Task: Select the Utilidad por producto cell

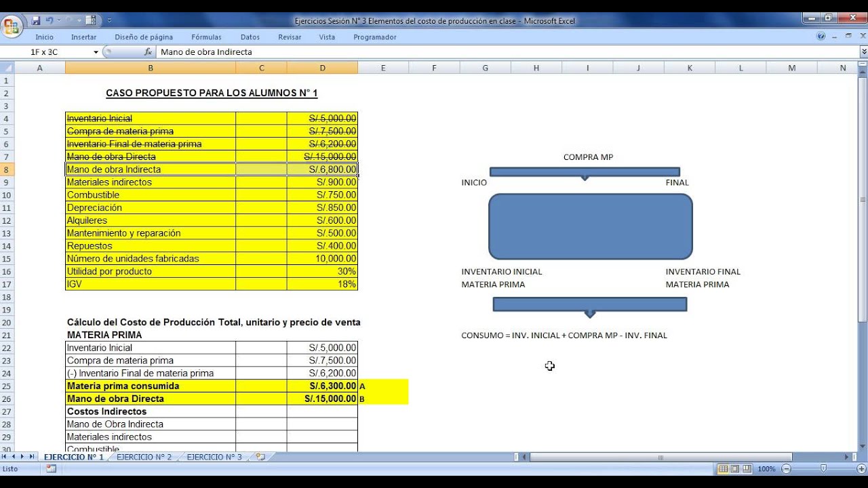Action: click(151, 271)
